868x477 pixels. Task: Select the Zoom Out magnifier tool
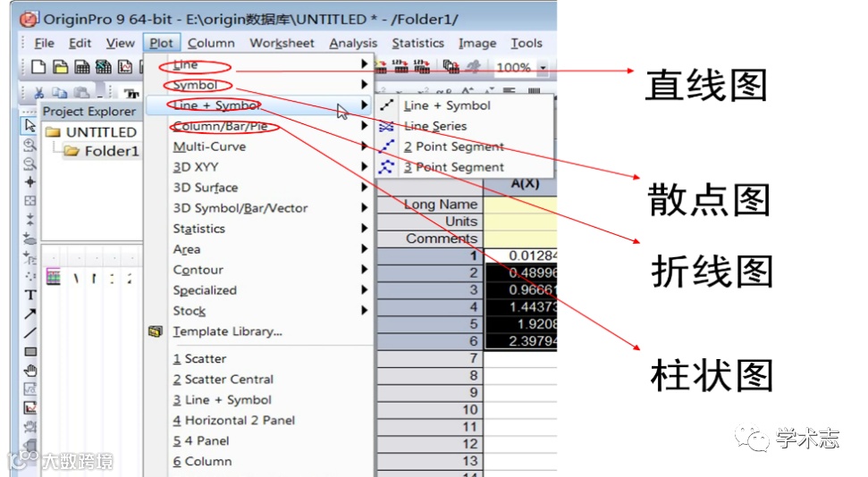29,163
